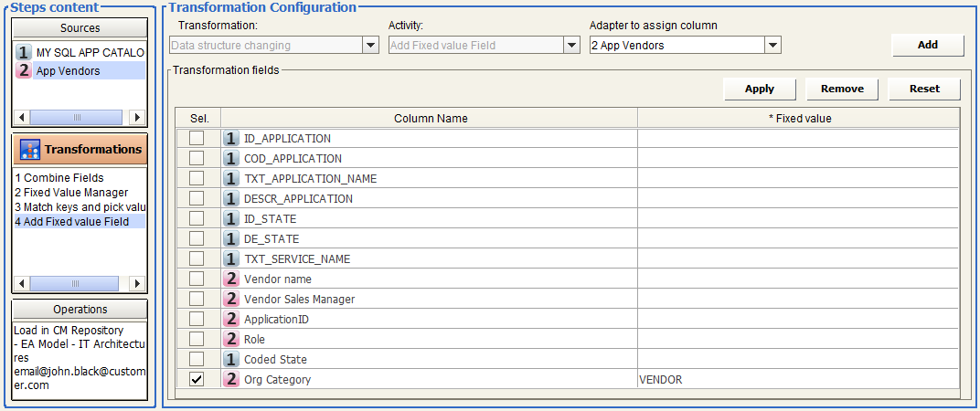The image size is (980, 411).
Task: Click the Transformations icon in the header
Action: coord(30,150)
